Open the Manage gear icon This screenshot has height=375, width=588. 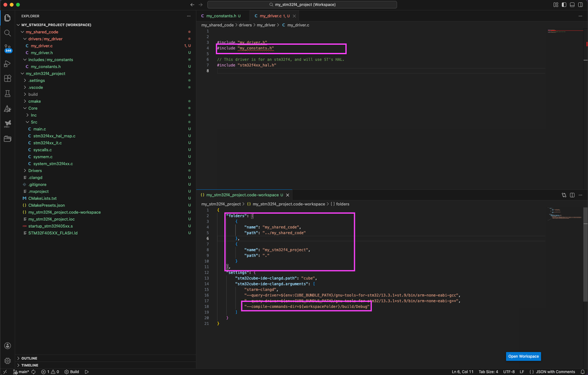coord(8,360)
